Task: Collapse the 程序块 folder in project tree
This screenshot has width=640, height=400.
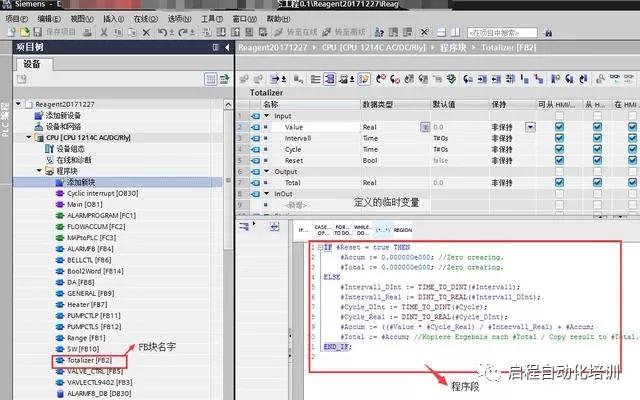Action: [x=39, y=171]
